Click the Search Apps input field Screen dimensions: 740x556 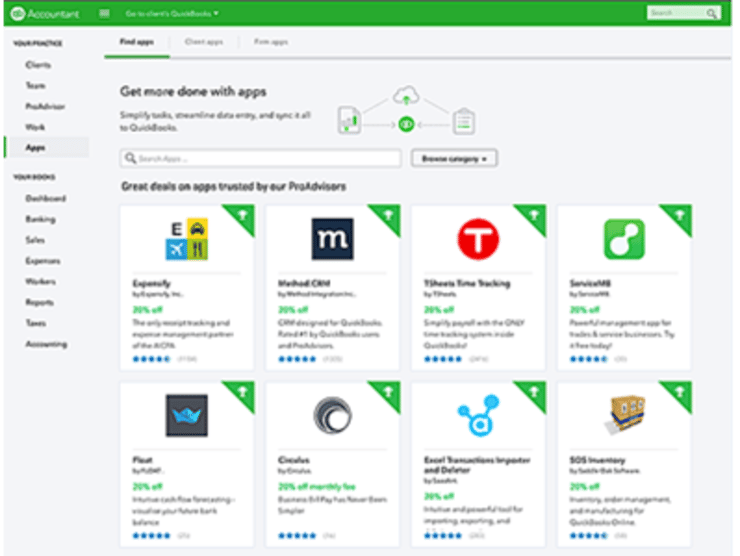coord(261,158)
